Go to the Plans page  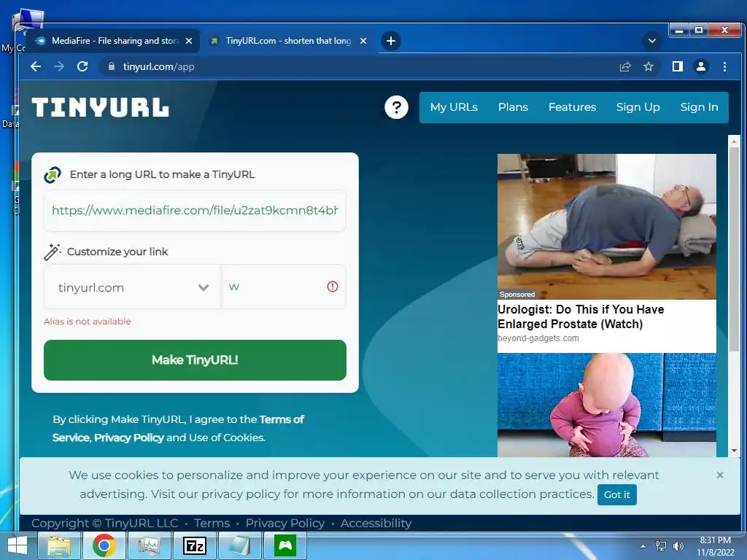point(513,107)
